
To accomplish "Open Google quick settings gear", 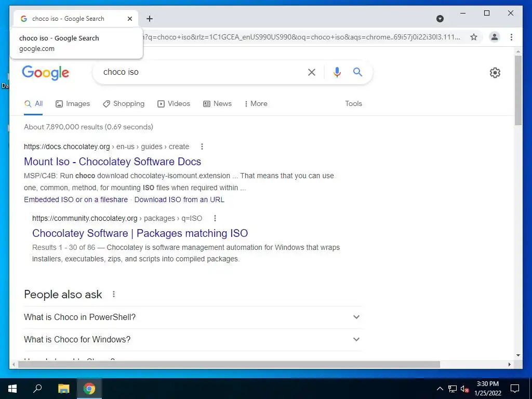I will [495, 73].
